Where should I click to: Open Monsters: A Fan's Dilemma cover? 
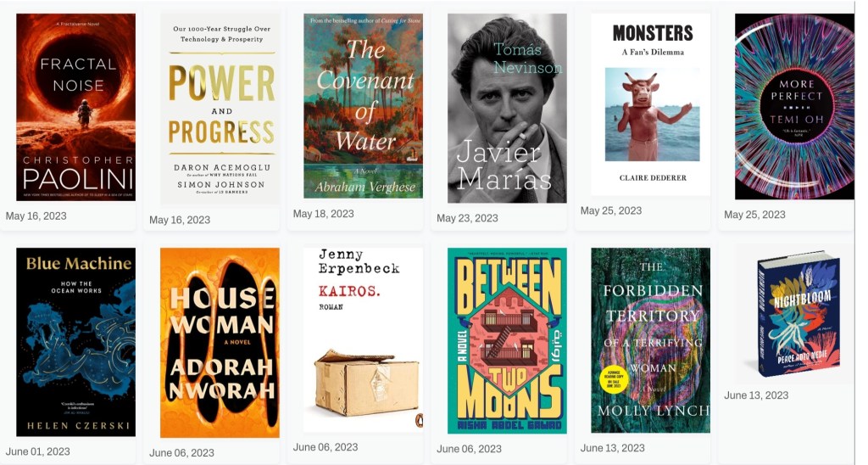click(650, 104)
